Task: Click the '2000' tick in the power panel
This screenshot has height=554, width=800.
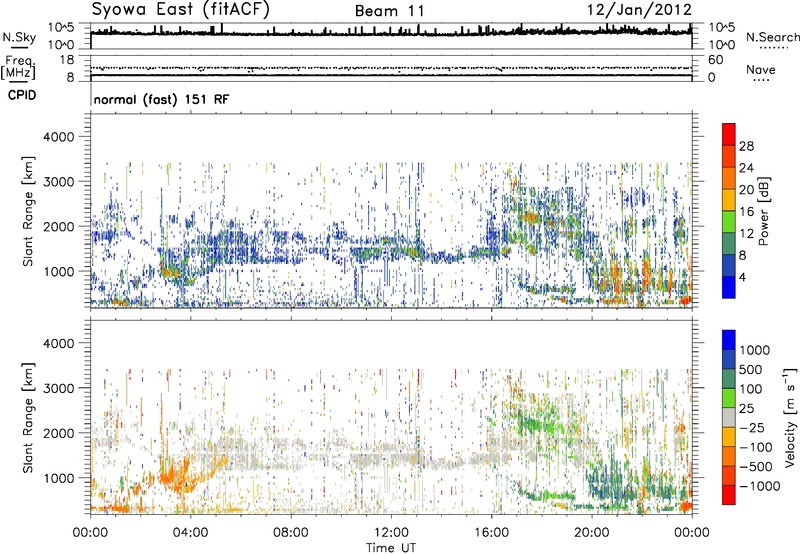Action: pos(58,226)
